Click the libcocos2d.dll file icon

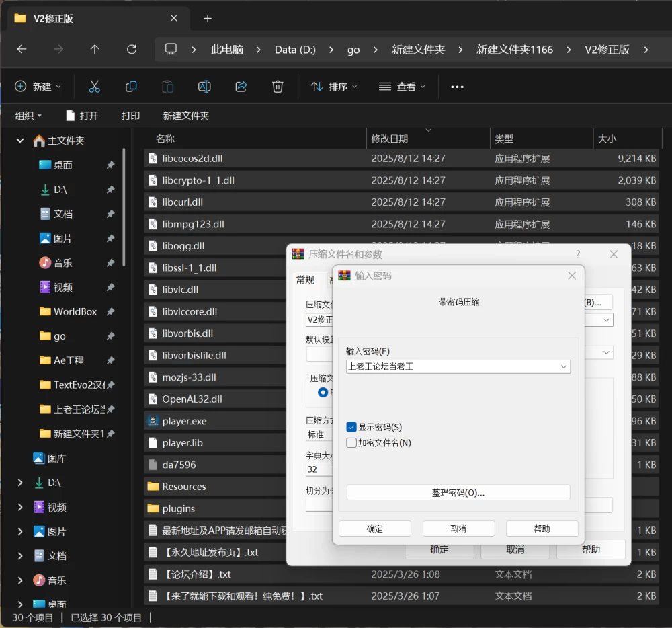click(153, 158)
